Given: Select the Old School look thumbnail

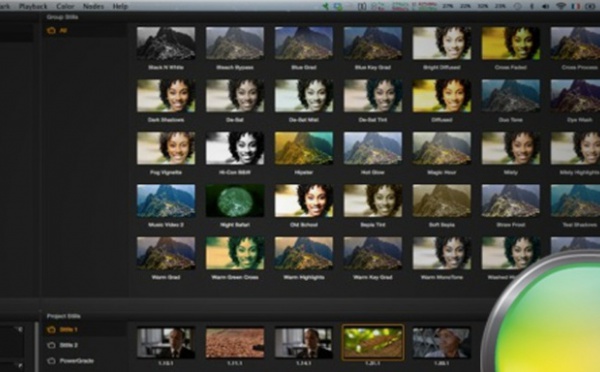Looking at the screenshot, I should [303, 201].
